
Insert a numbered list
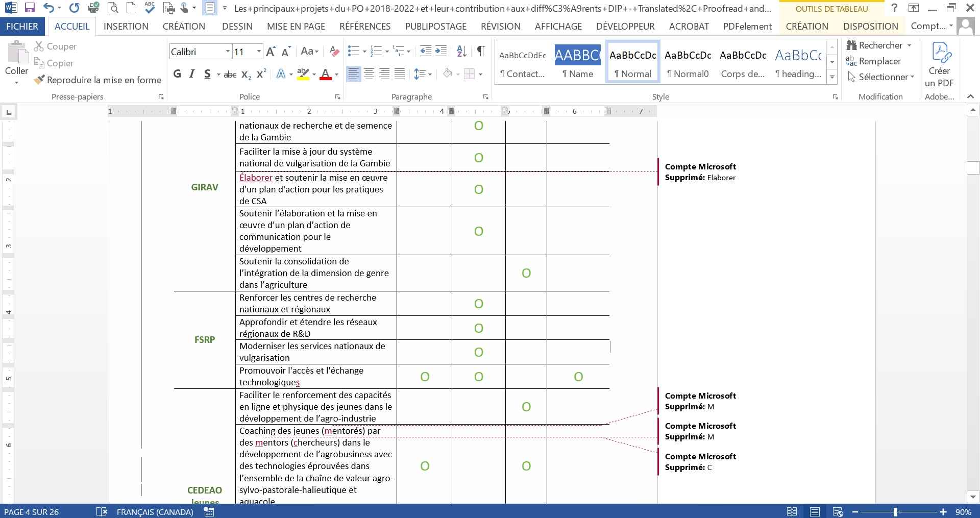(376, 51)
